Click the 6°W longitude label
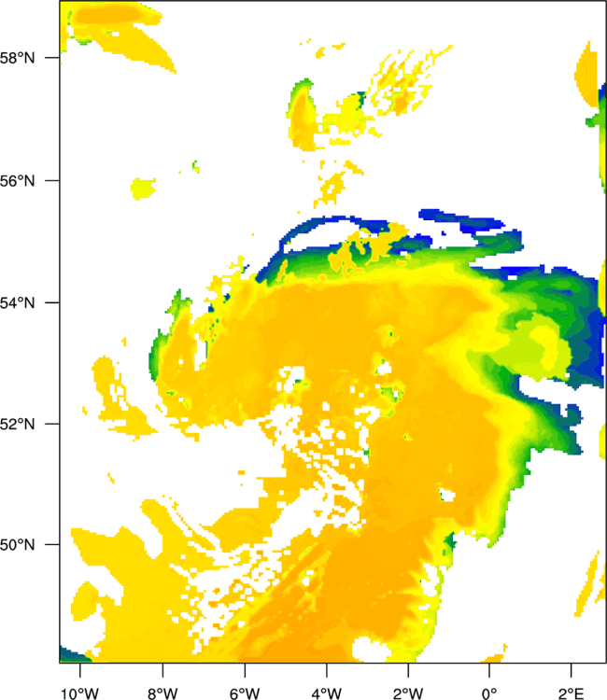 coord(245,692)
